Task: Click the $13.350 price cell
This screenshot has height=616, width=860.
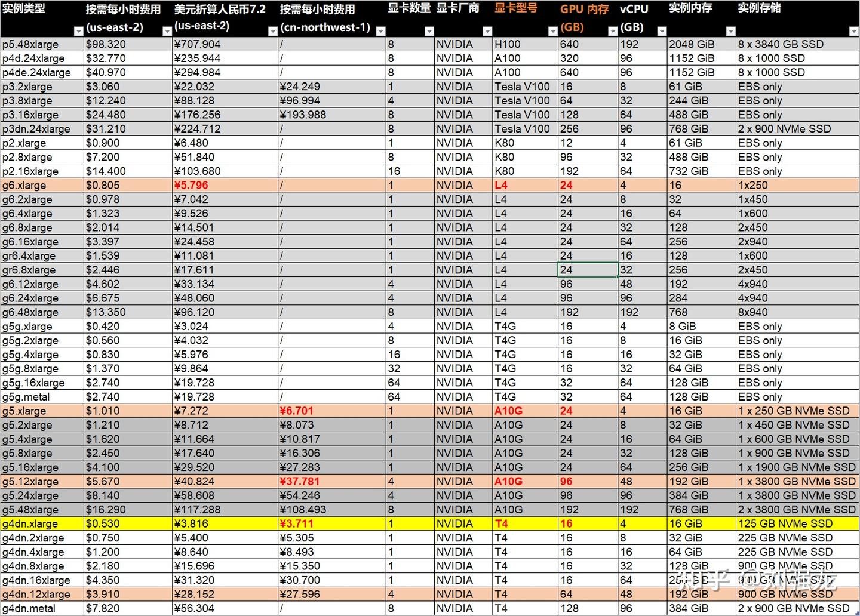Action: pos(128,312)
